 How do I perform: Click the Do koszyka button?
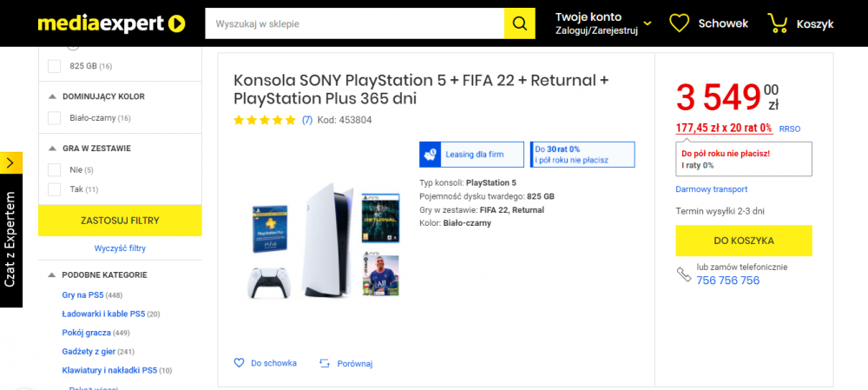click(744, 241)
